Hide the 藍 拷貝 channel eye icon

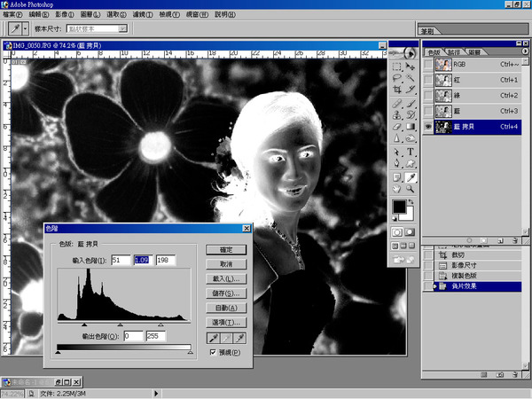[x=429, y=127]
